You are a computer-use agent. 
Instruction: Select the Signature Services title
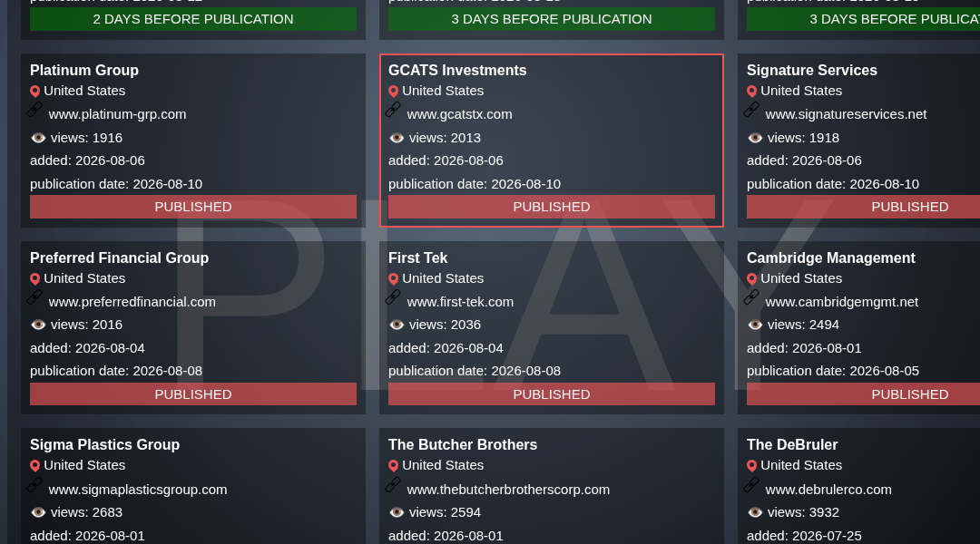(812, 70)
